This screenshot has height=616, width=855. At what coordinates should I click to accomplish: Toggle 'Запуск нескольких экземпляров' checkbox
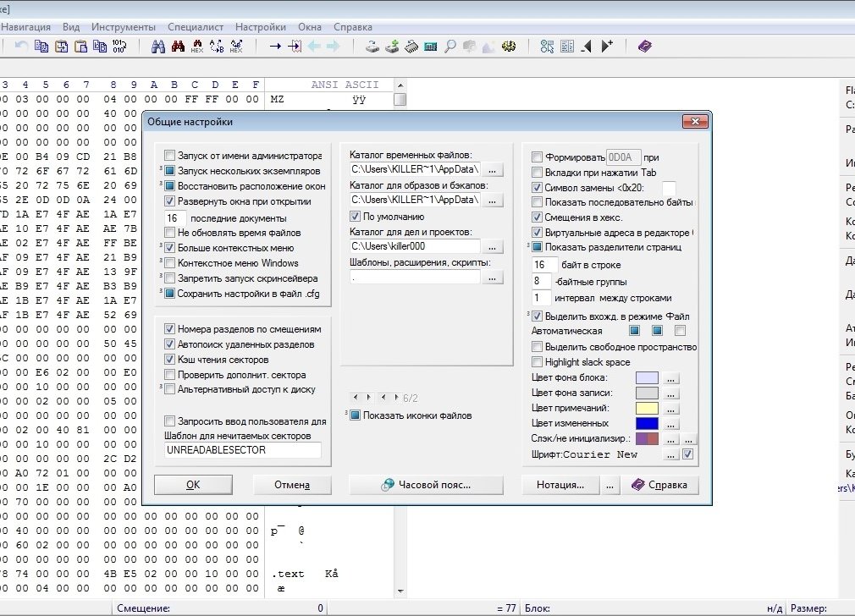coord(169,171)
